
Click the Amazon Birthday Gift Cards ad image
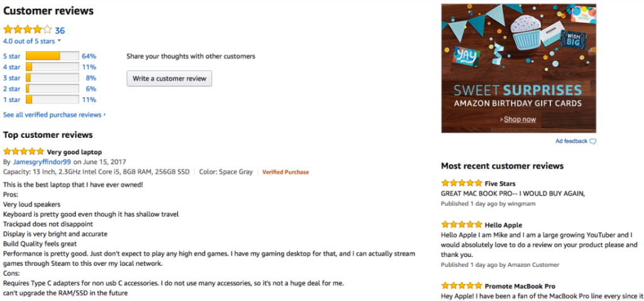pyautogui.click(x=519, y=68)
